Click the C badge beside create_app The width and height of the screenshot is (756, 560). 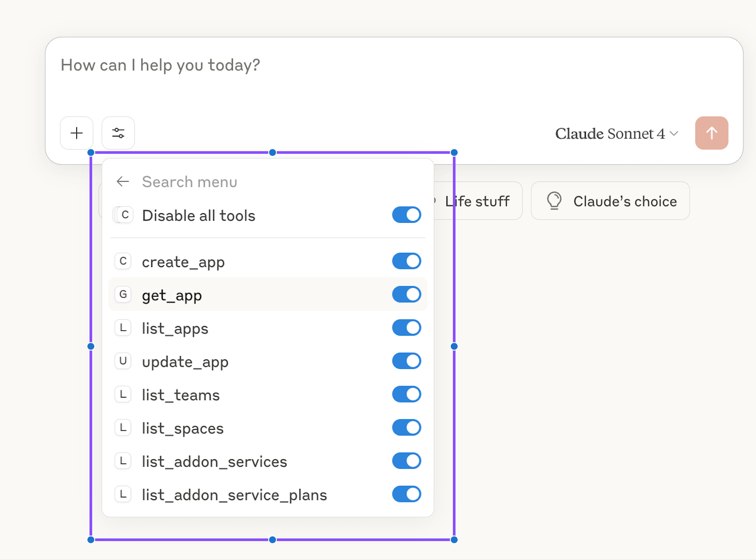tap(123, 261)
